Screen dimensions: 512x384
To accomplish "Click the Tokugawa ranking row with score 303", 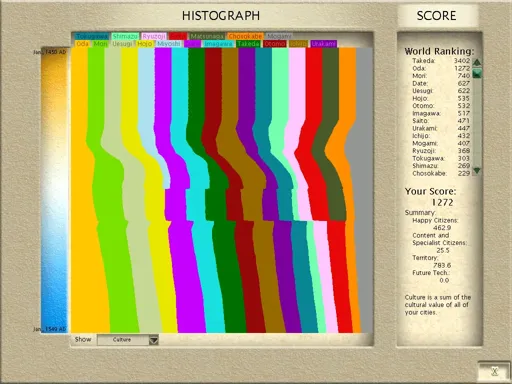I will [441, 158].
